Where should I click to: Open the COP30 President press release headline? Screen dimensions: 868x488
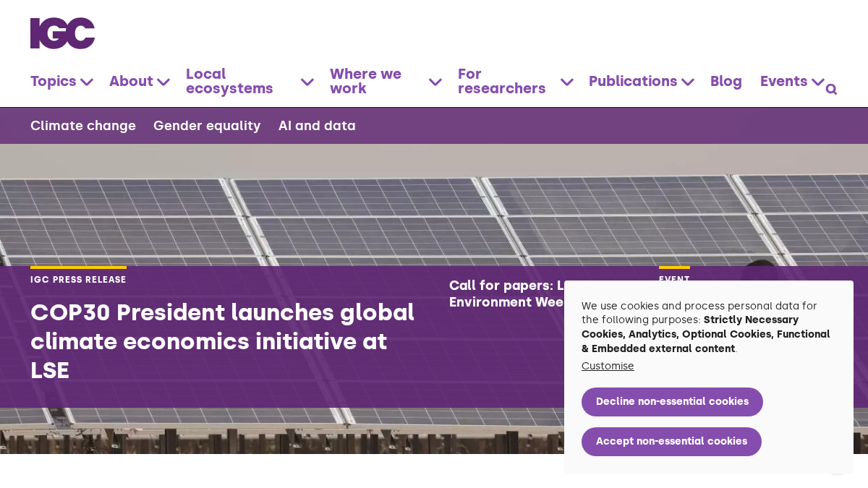click(223, 341)
